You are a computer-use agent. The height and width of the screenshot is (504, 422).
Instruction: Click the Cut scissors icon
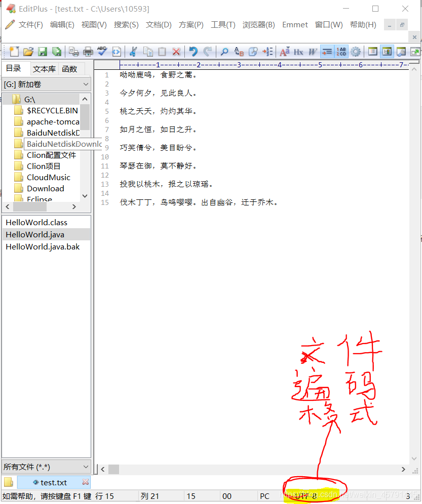[x=133, y=52]
